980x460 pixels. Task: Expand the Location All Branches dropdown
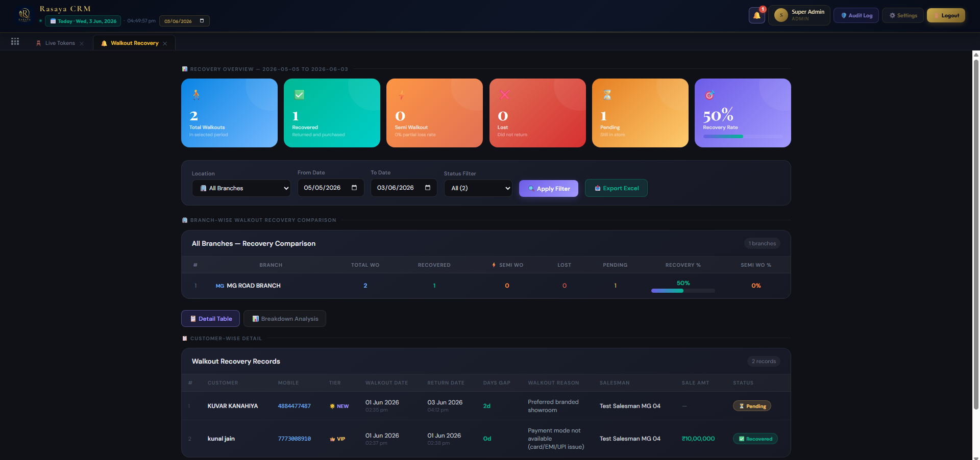click(x=241, y=188)
